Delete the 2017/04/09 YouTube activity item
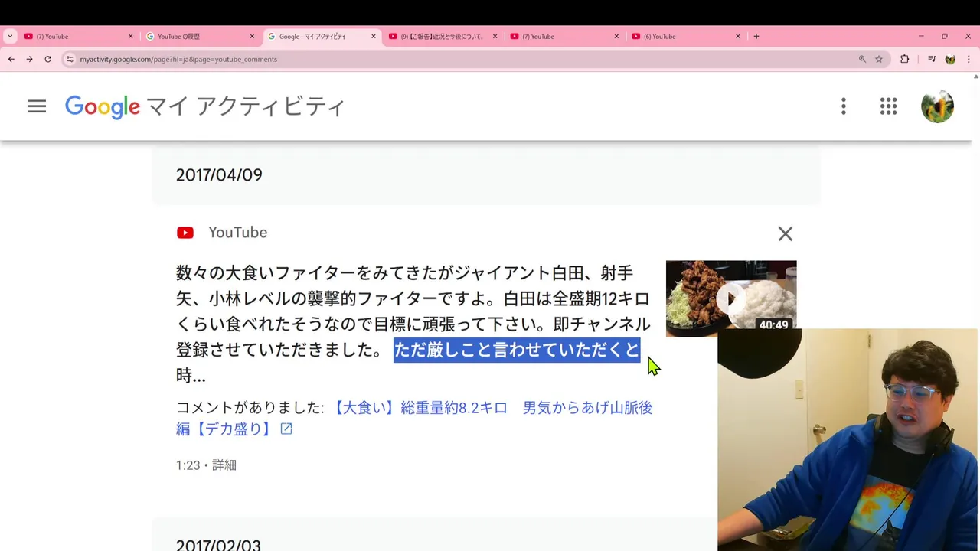 [786, 234]
